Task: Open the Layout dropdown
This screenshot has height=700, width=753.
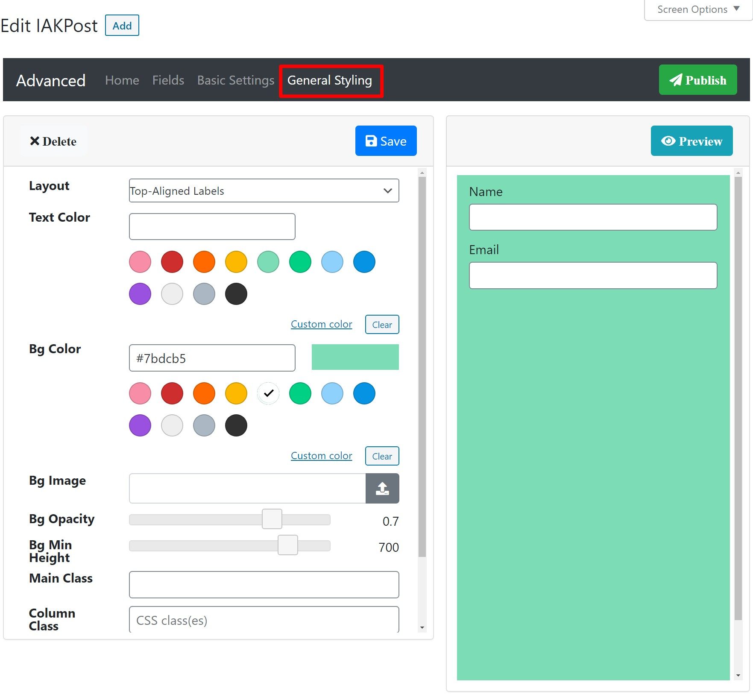Action: (x=264, y=190)
